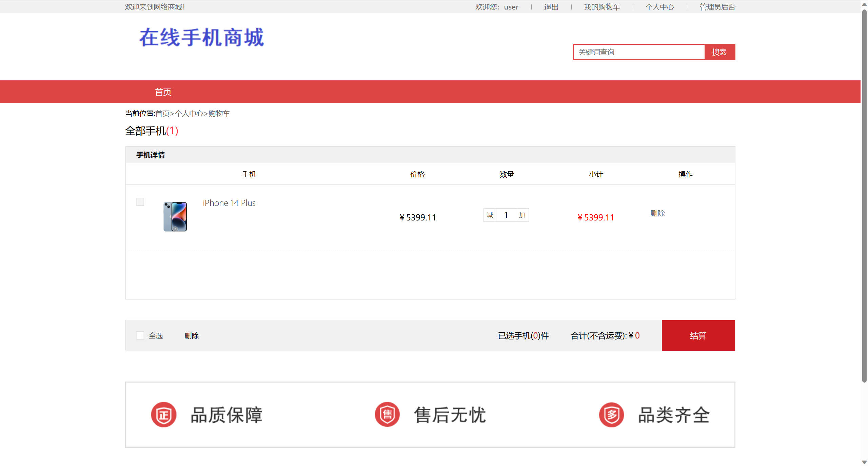Click 加 to increase item quantity
The width and height of the screenshot is (868, 466).
click(x=522, y=215)
